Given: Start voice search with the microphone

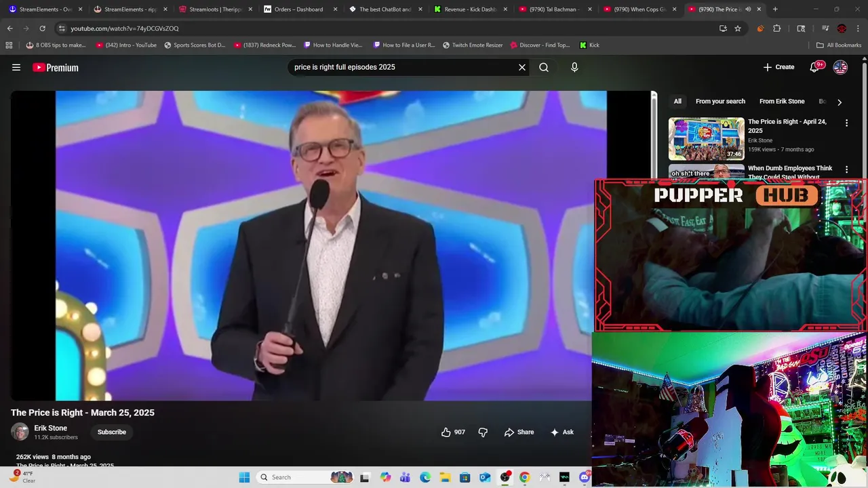Looking at the screenshot, I should coord(574,67).
